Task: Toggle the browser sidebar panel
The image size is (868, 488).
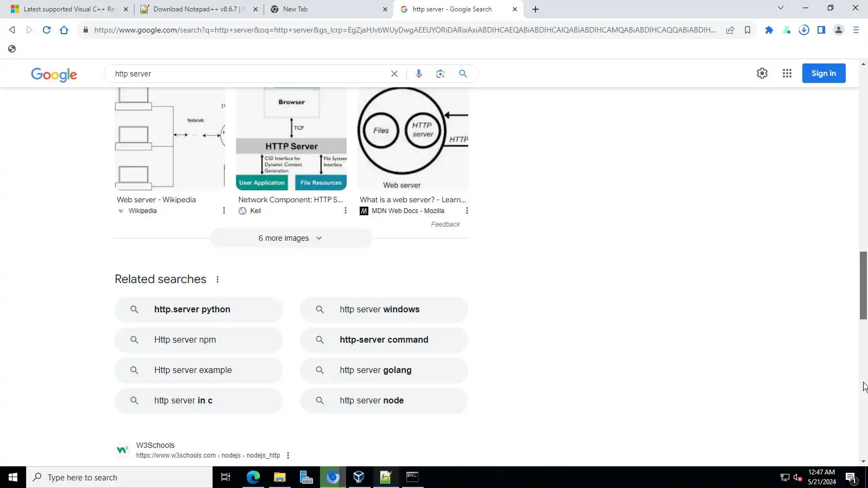Action: 821,30
